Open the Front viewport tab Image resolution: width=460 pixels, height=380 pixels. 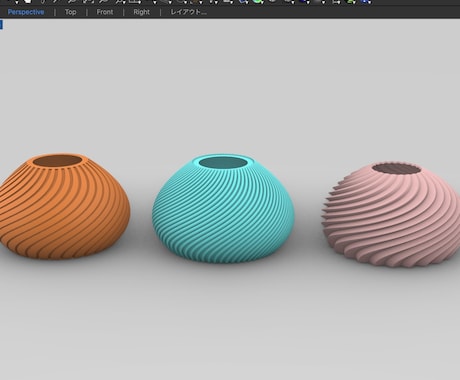click(105, 12)
